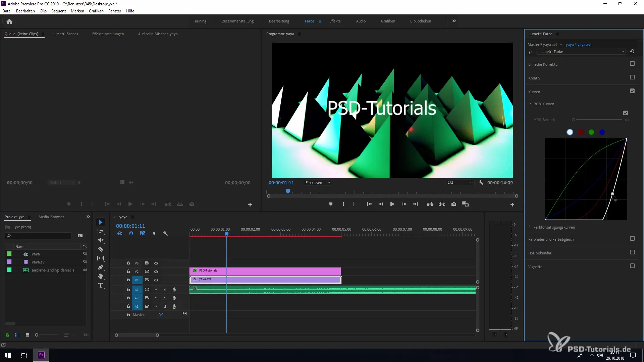Open Einpassen zoom level dropdown
The height and width of the screenshot is (362, 644).
point(318,183)
